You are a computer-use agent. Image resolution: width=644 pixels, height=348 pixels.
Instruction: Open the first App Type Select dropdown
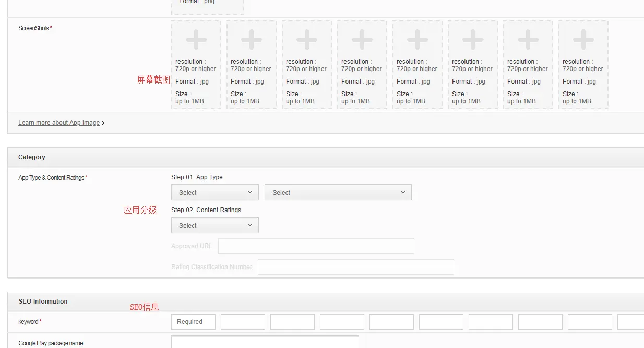pos(215,192)
